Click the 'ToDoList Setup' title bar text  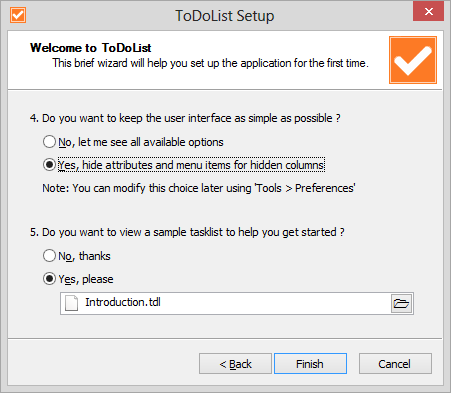pos(225,16)
